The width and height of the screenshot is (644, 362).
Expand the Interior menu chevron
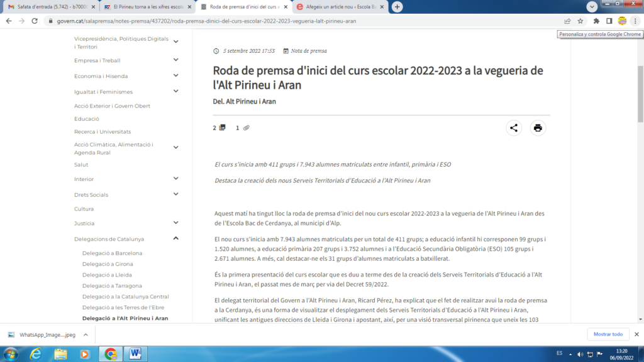pyautogui.click(x=176, y=178)
